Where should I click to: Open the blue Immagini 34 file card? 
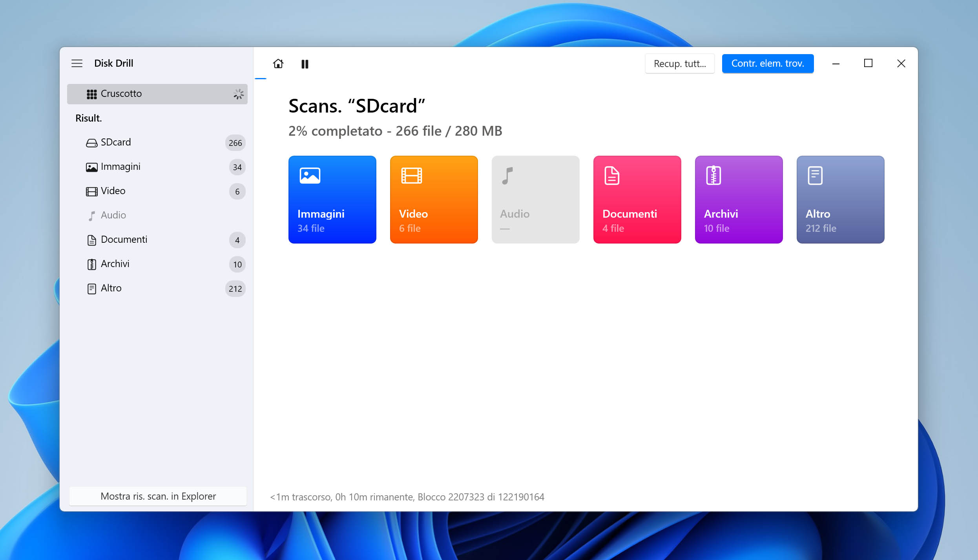(332, 200)
